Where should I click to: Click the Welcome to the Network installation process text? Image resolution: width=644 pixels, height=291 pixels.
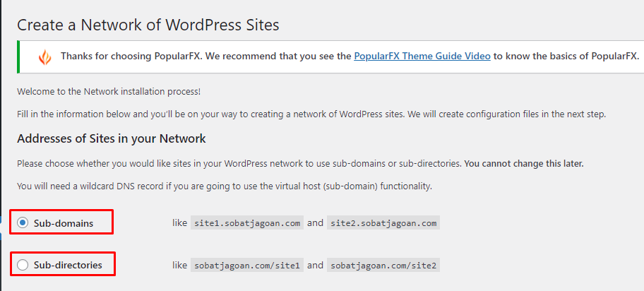pyautogui.click(x=109, y=91)
